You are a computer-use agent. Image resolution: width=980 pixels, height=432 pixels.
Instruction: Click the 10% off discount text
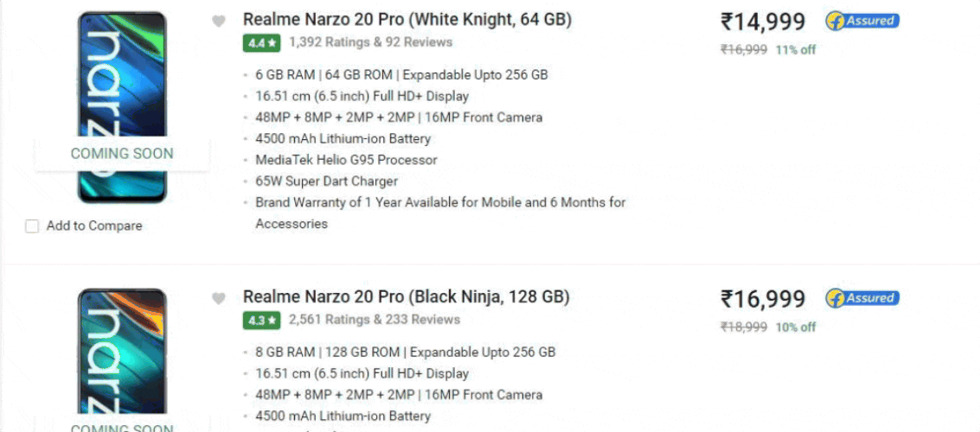tap(796, 327)
